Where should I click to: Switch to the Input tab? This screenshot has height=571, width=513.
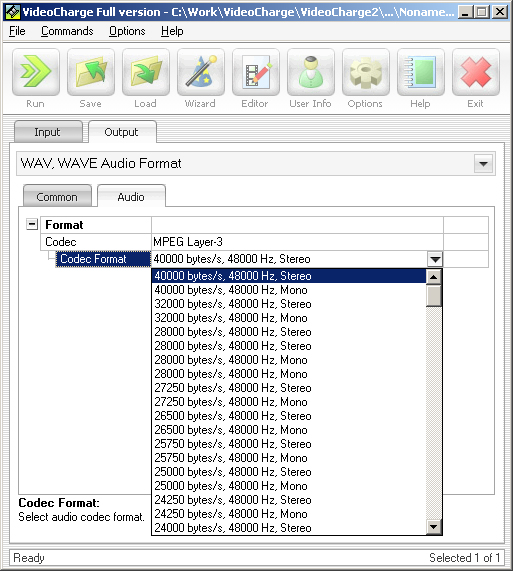[48, 132]
